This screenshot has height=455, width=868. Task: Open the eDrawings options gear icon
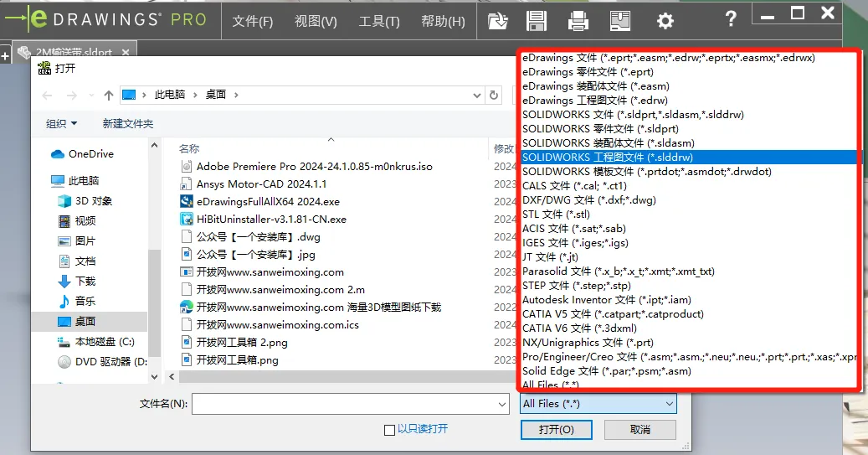(665, 21)
